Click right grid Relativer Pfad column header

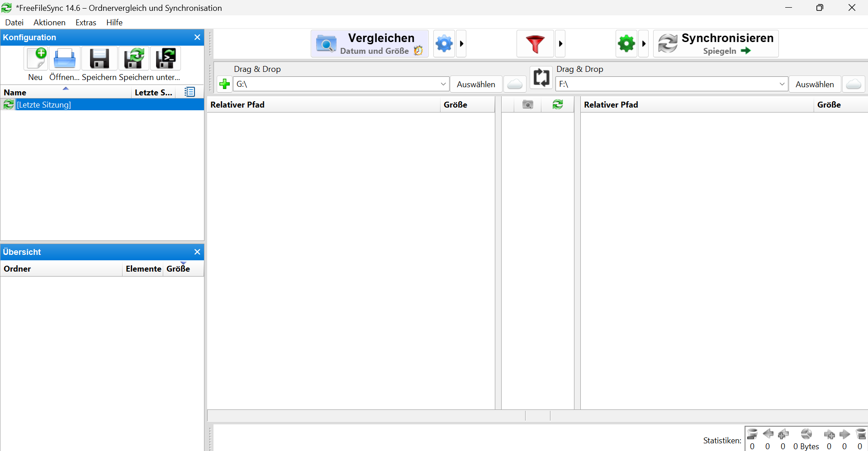coord(697,105)
